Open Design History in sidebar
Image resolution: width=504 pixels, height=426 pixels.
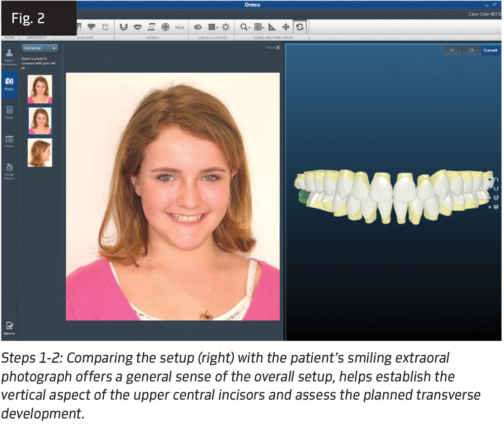(9, 170)
